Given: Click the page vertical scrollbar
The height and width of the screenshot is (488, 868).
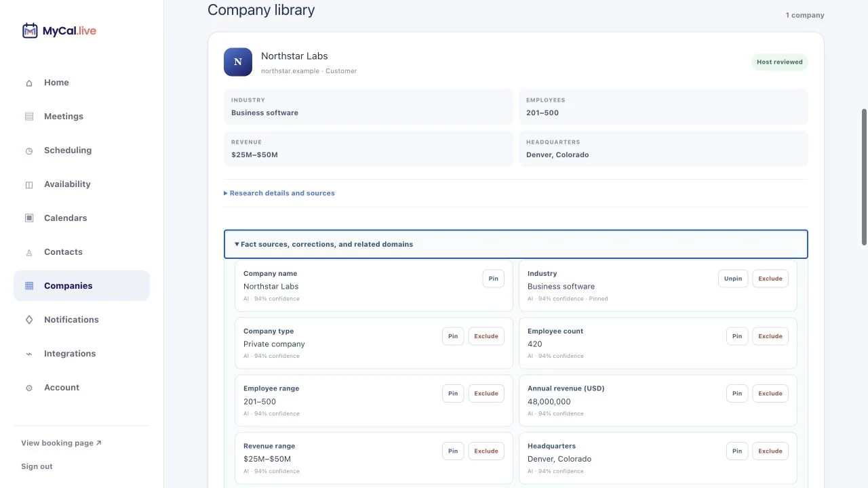Looking at the screenshot, I should [x=864, y=176].
